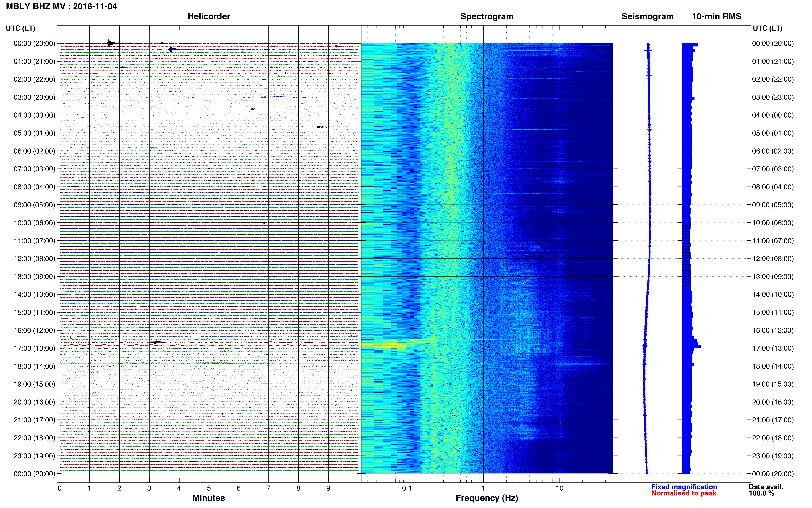Click left time label '07:00 (03:00)'
The width and height of the screenshot is (812, 508).
(34, 169)
